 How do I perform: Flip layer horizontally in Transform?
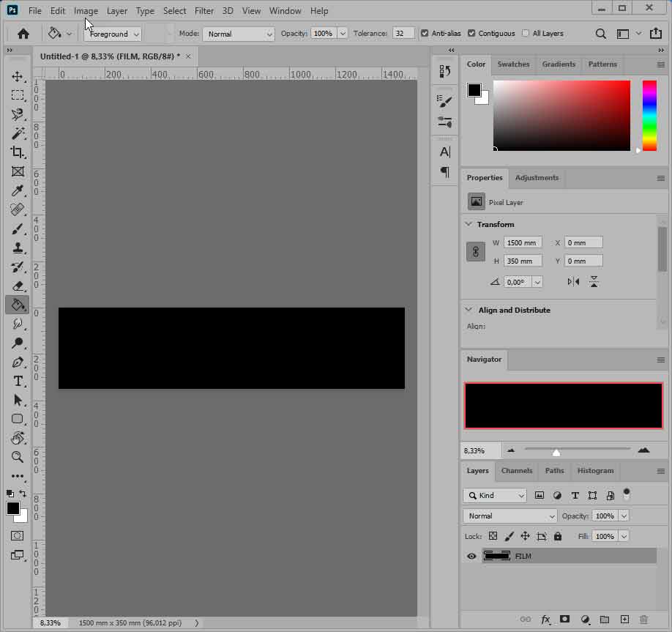tap(573, 282)
